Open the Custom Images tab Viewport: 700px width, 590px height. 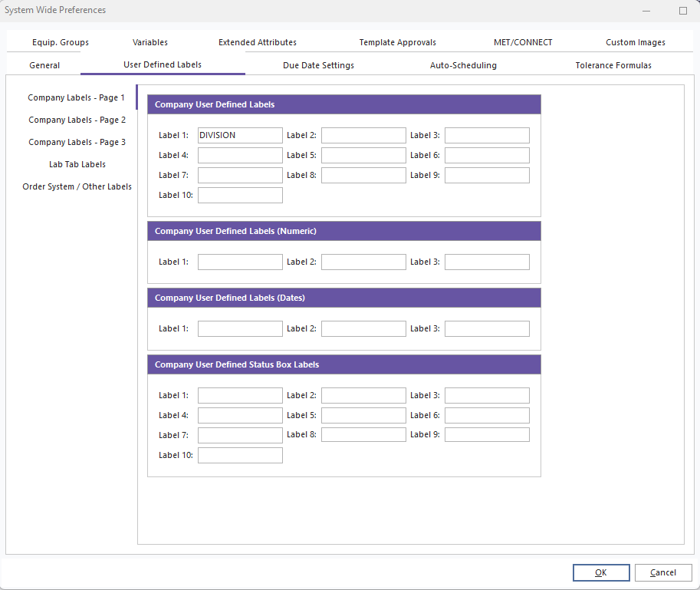click(636, 42)
